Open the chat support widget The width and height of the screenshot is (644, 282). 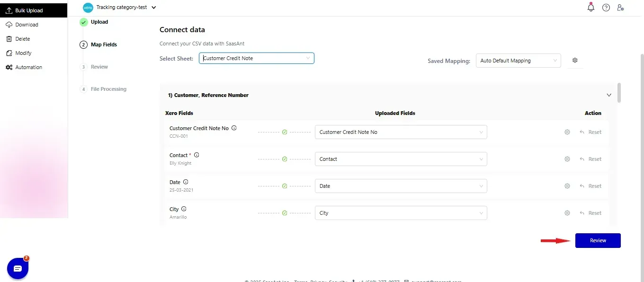pyautogui.click(x=18, y=268)
